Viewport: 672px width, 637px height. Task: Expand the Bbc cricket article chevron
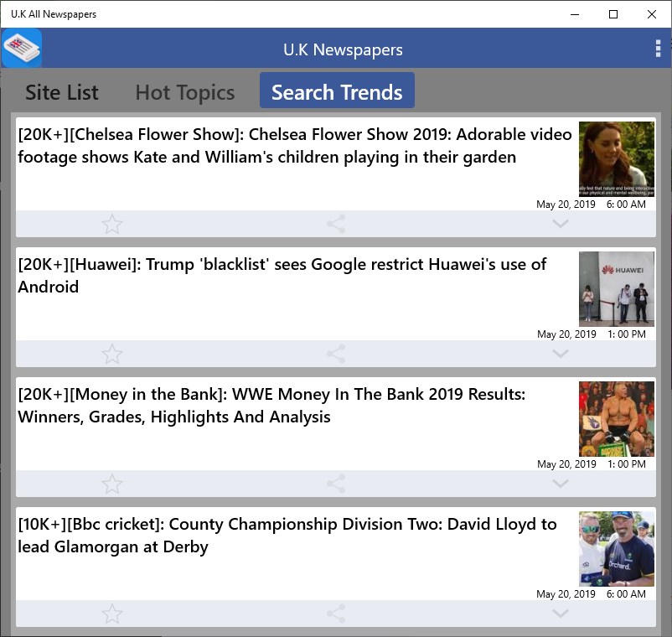[561, 614]
